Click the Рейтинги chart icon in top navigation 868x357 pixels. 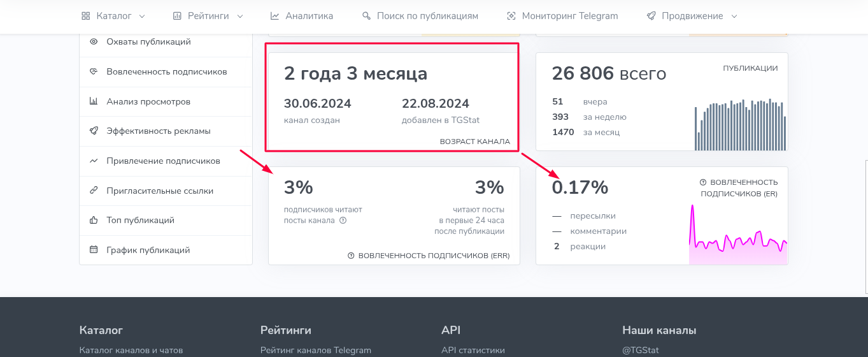point(177,16)
